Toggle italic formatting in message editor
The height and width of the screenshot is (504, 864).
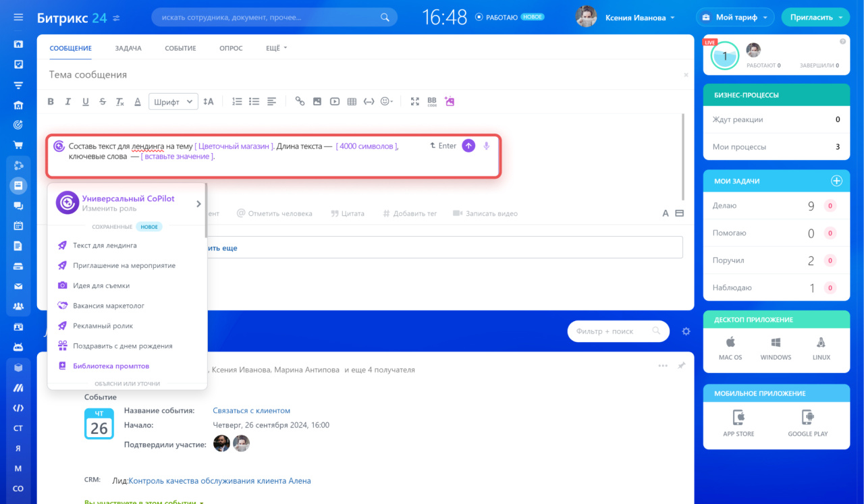click(67, 102)
